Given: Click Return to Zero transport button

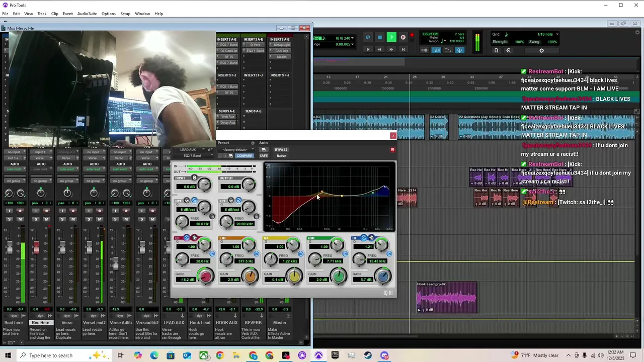Looking at the screenshot, I should pyautogui.click(x=368, y=49).
